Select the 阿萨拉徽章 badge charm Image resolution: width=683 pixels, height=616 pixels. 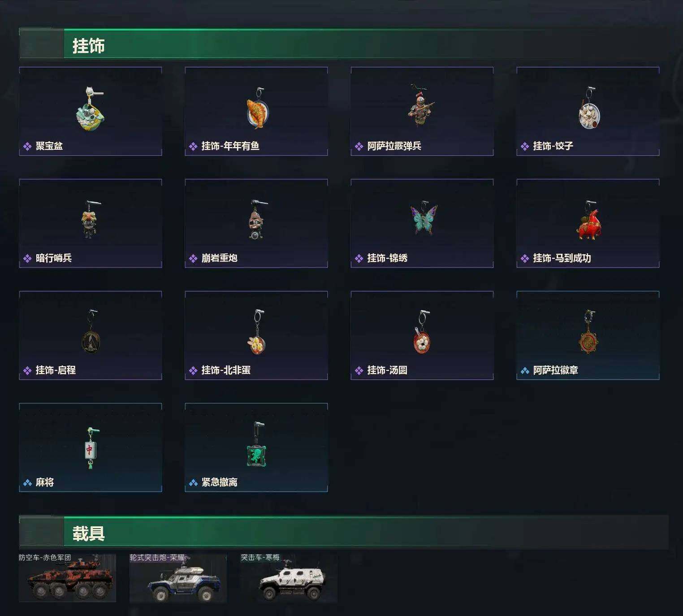tap(588, 332)
